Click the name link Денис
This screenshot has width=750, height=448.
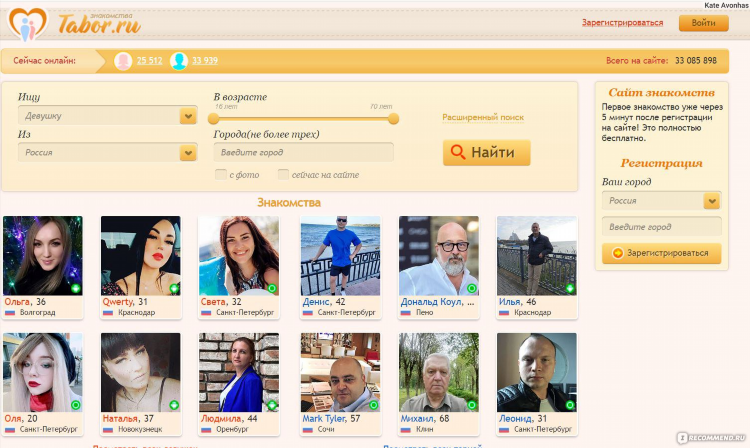click(316, 302)
